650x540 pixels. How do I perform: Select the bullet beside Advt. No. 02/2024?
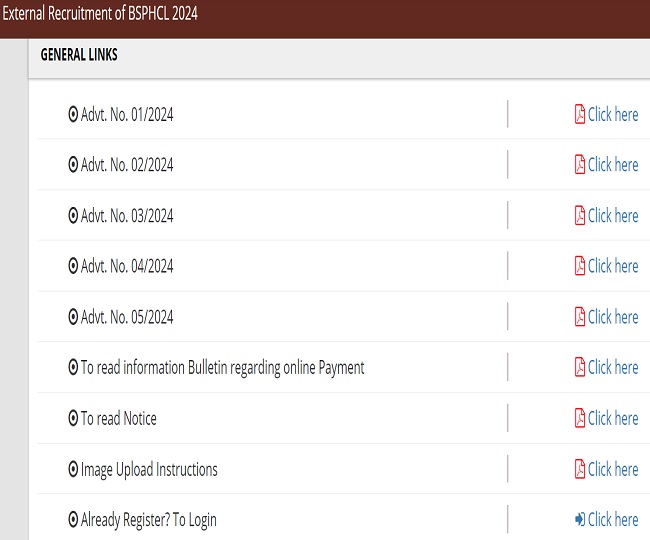pyautogui.click(x=73, y=165)
